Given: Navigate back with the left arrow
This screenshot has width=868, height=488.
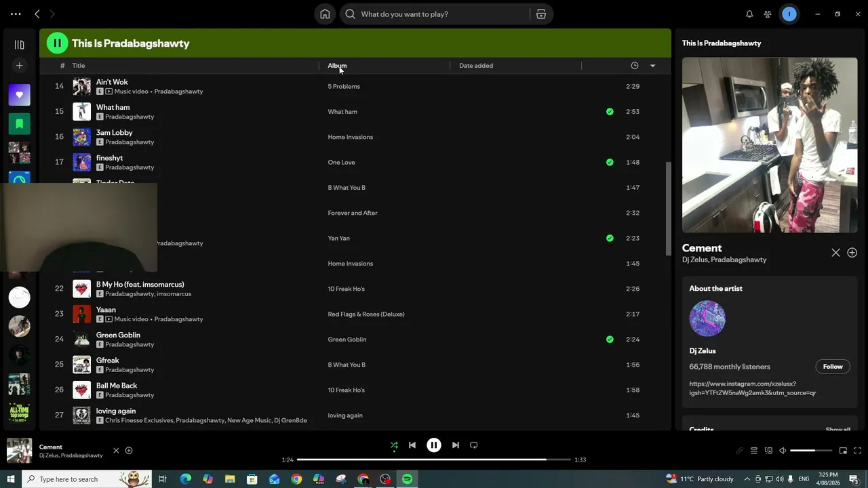Looking at the screenshot, I should tap(37, 14).
